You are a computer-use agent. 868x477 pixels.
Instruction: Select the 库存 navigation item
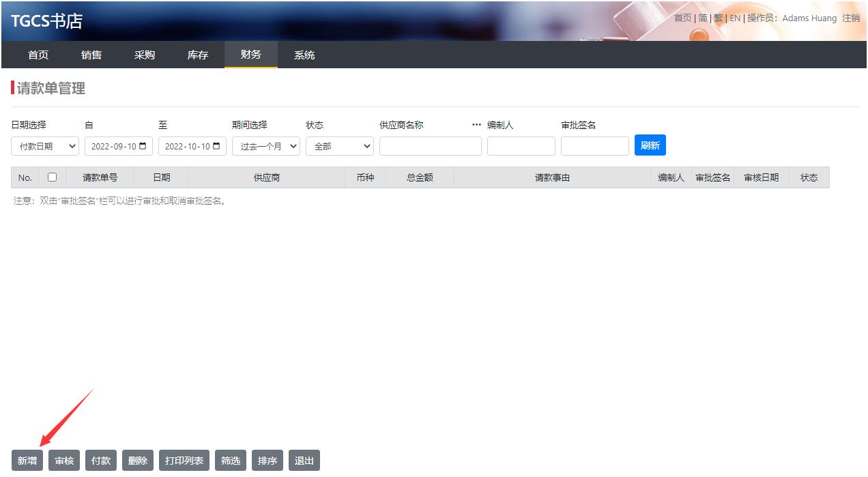pos(198,55)
